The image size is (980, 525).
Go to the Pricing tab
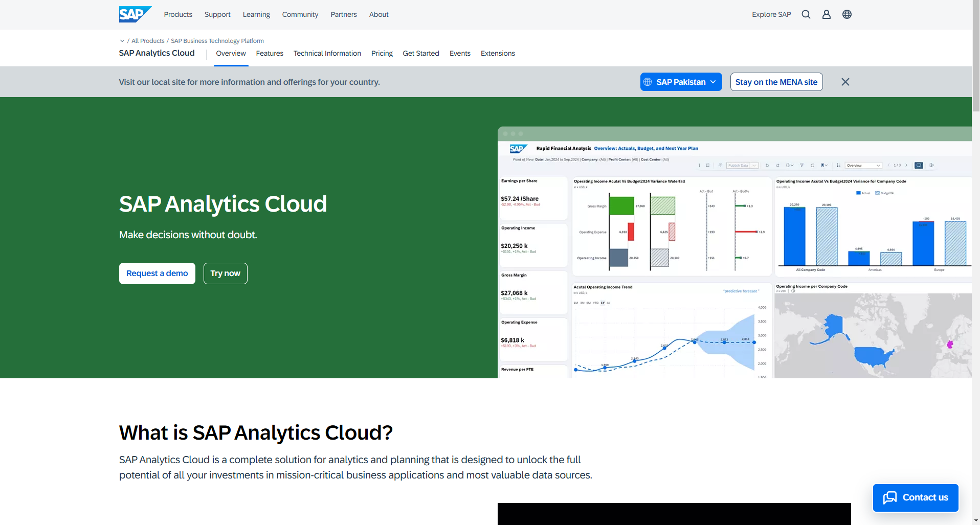[382, 53]
